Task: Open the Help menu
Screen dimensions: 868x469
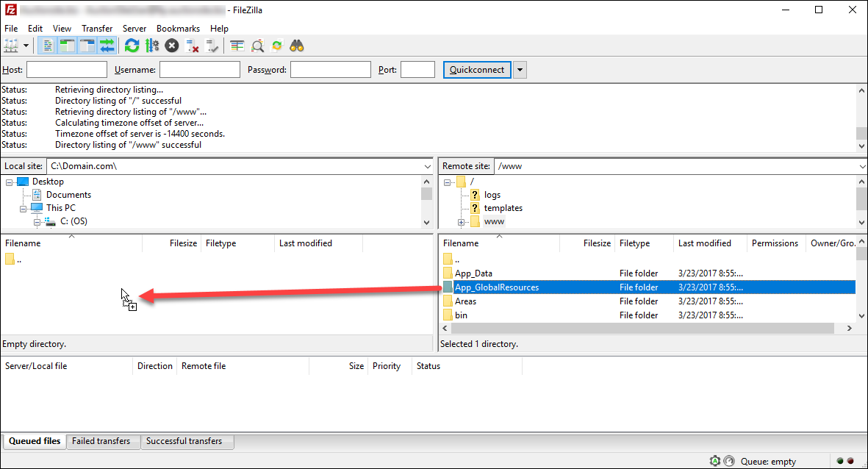Action: click(x=219, y=28)
